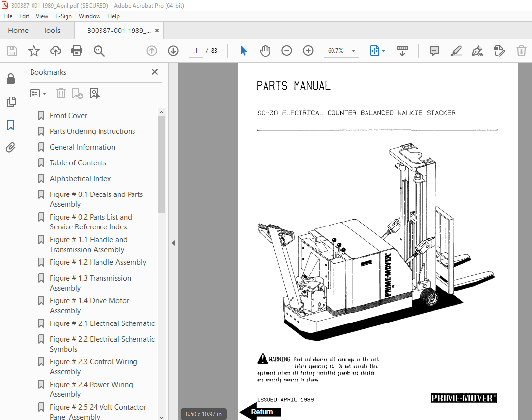Screen dimensions: 532x420
Task: Open the zoom percentage dropdown
Action: coord(353,50)
